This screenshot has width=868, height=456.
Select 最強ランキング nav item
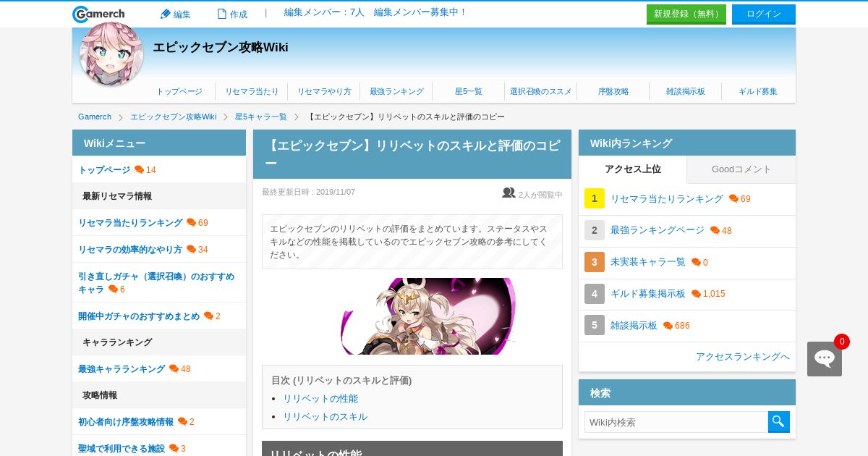[396, 92]
